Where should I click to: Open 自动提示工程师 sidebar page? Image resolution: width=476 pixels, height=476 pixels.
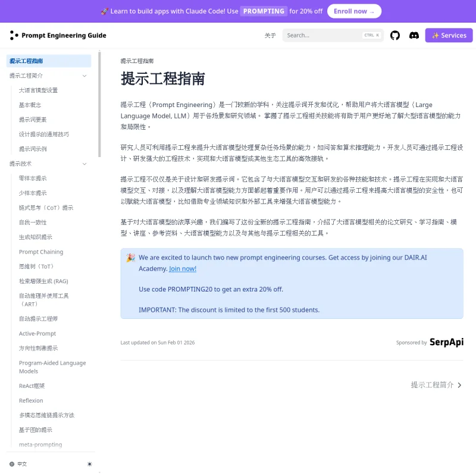[x=38, y=319]
